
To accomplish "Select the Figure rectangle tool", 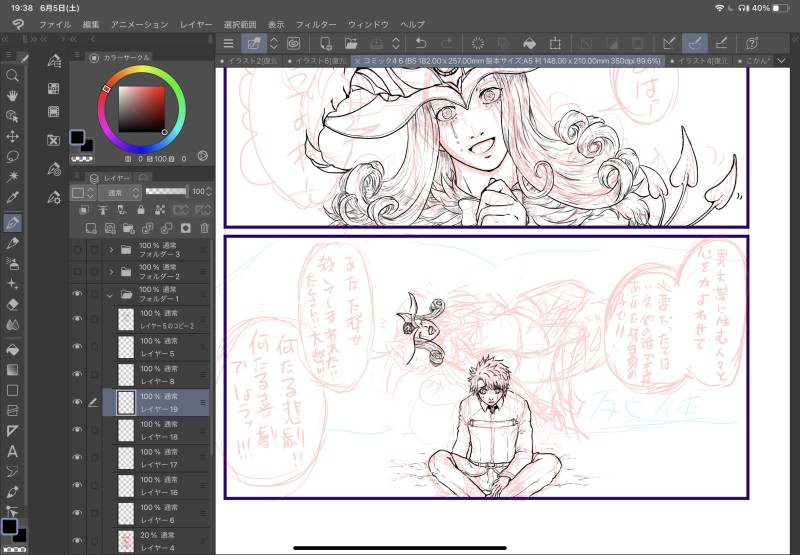I will tap(12, 390).
